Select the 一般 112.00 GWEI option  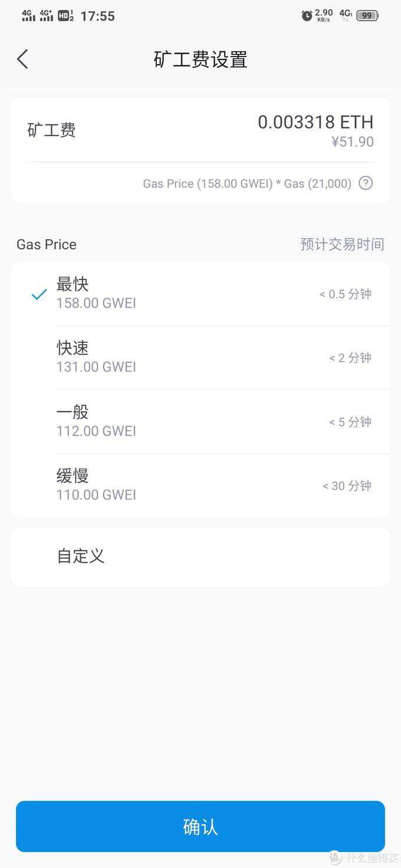200,422
